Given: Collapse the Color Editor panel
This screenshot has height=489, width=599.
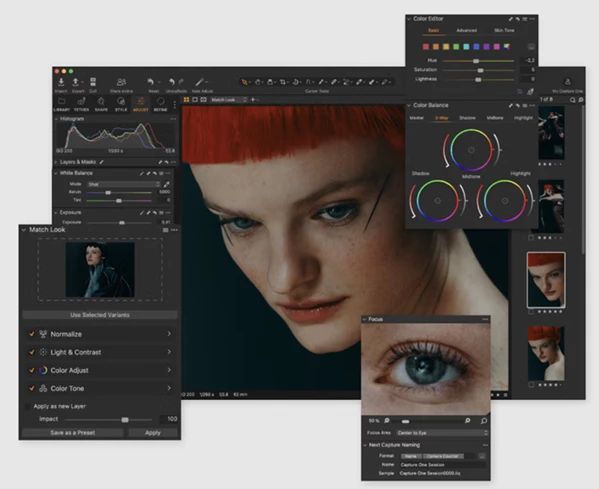Looking at the screenshot, I should (x=409, y=19).
